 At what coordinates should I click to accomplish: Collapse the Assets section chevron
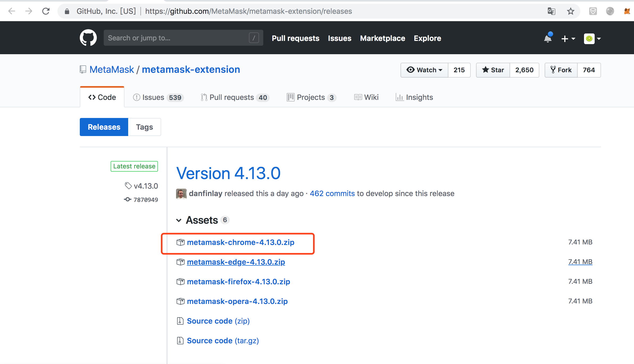click(x=179, y=220)
